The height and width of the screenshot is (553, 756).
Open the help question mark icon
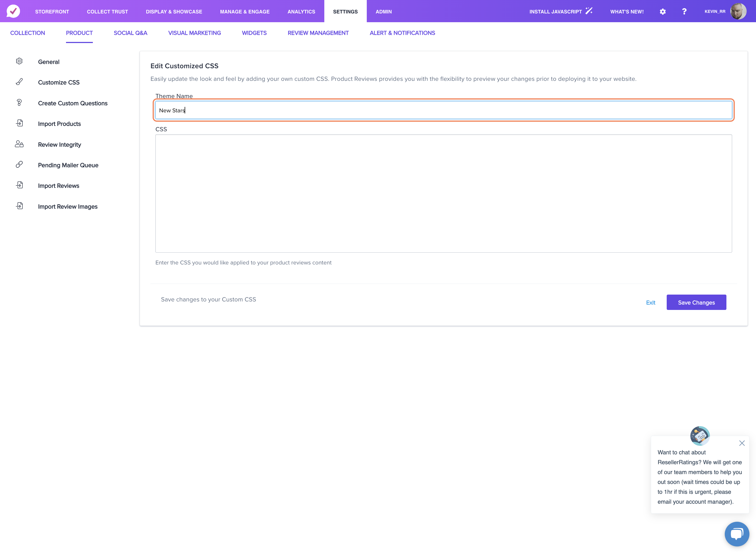point(684,12)
